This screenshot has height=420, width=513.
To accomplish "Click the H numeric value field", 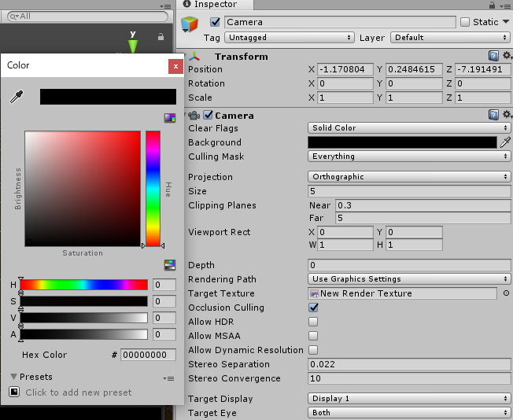I will click(x=164, y=285).
